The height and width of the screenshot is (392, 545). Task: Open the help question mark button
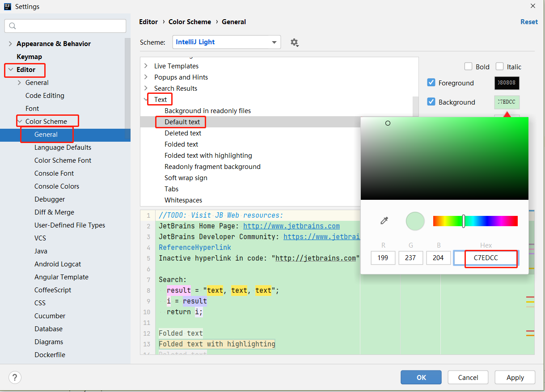click(15, 377)
